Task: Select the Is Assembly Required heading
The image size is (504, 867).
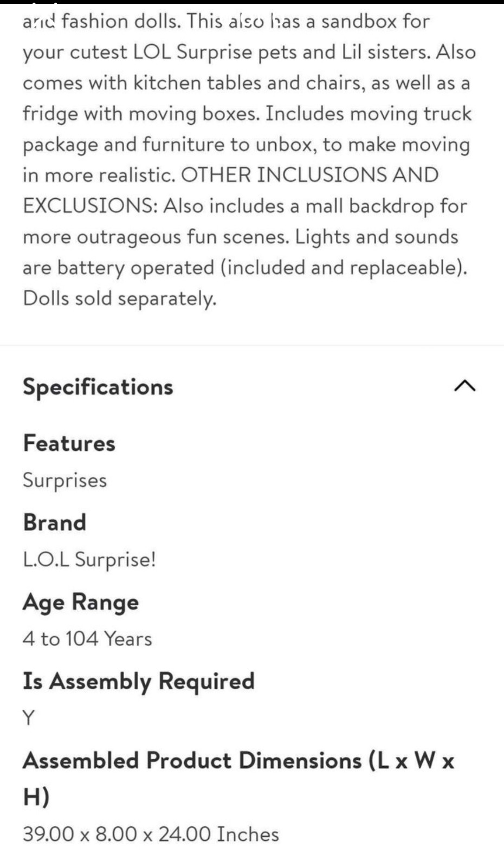Action: pos(139,682)
